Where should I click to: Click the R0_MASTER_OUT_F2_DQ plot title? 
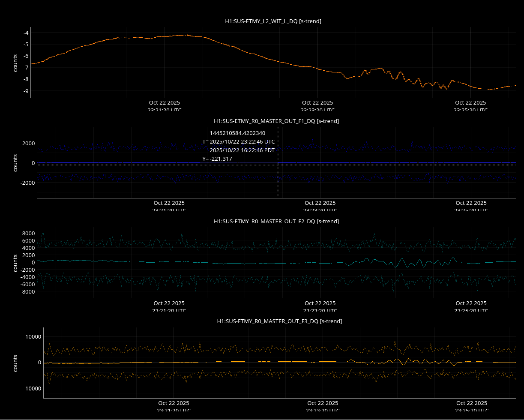[x=276, y=221]
